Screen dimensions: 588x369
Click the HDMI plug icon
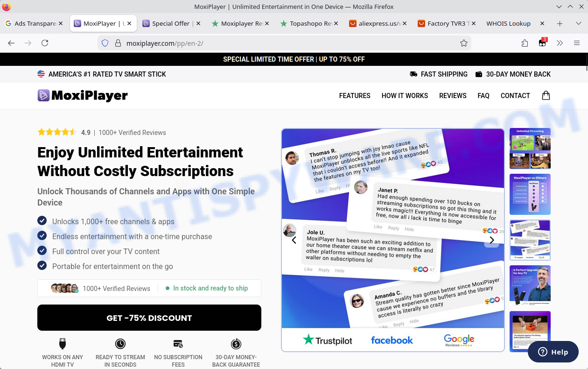point(63,344)
